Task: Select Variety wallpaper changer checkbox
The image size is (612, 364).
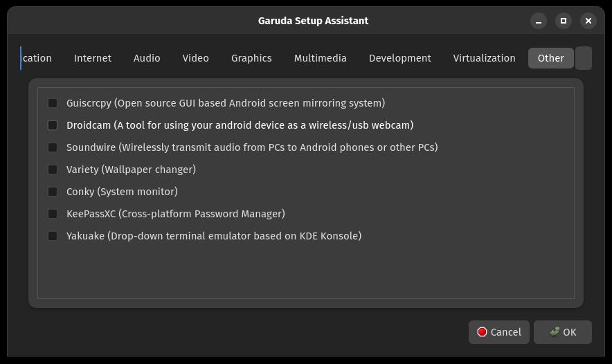Action: point(53,170)
